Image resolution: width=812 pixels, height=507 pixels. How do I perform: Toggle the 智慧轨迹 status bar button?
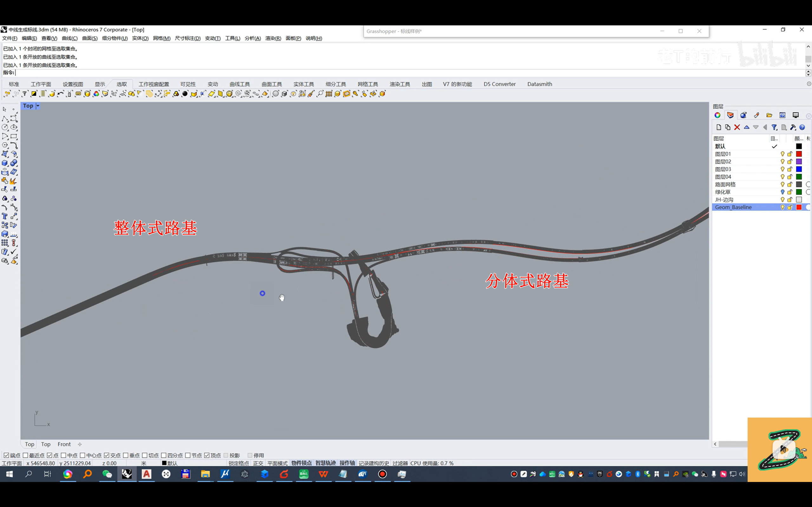click(x=325, y=463)
